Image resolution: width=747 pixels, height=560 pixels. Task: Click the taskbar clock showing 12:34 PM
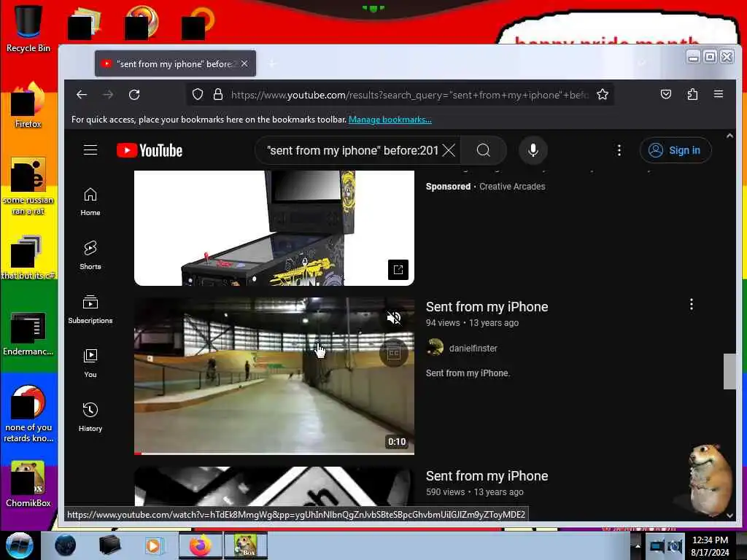point(710,546)
